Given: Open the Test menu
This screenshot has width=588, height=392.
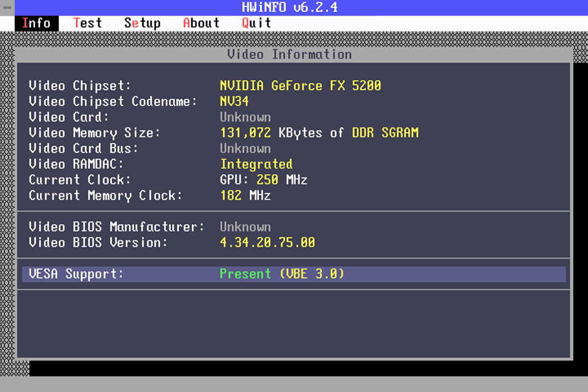Looking at the screenshot, I should click(x=88, y=23).
